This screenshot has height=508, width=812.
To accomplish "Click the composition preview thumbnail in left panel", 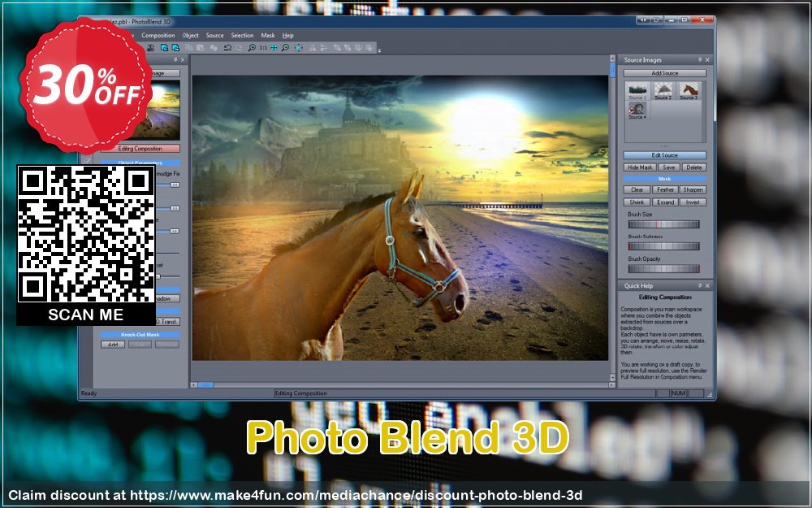I will [x=165, y=110].
